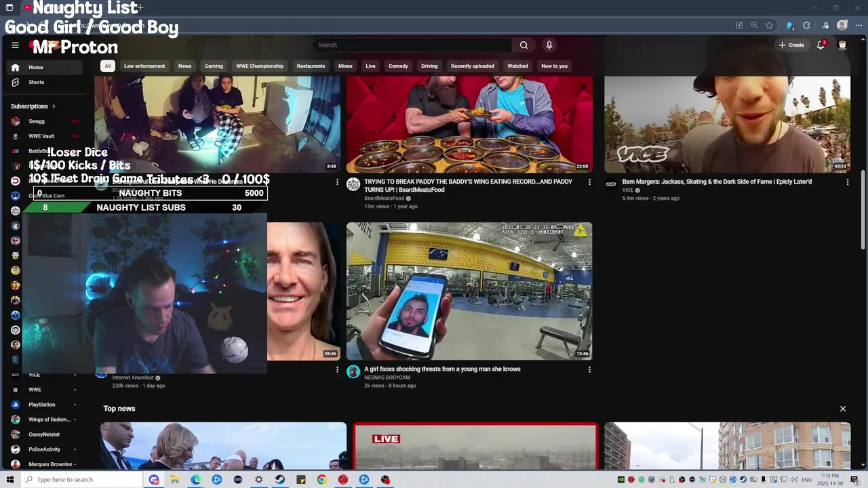Open the NESNAS BODYCAM channel avatar

(x=353, y=371)
